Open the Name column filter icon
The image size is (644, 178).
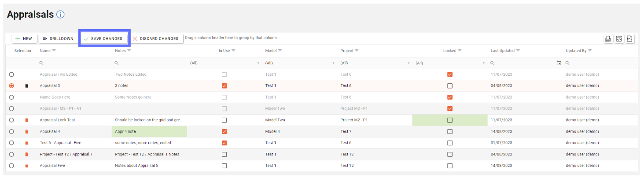(x=54, y=51)
